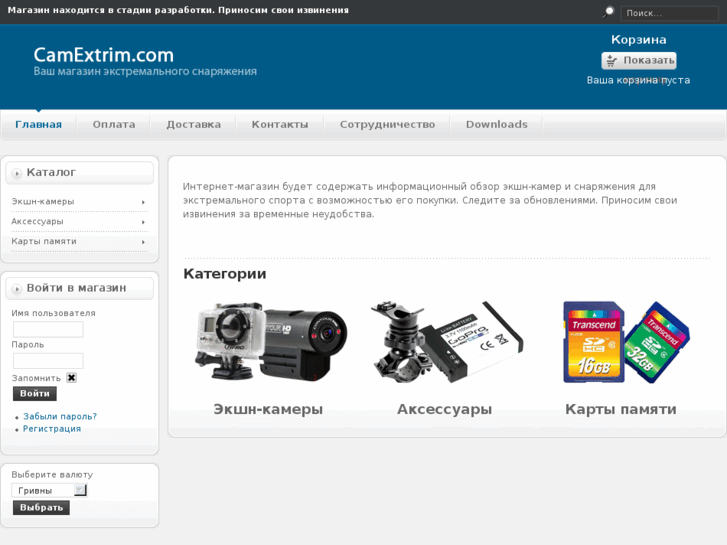Click the search magnifier icon
The height and width of the screenshot is (545, 727).
608,12
